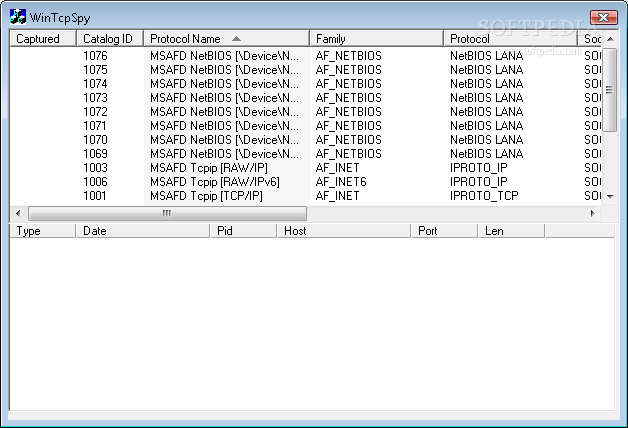The height and width of the screenshot is (428, 628).
Task: Select the row with Catalog ID 1076
Action: coord(306,56)
